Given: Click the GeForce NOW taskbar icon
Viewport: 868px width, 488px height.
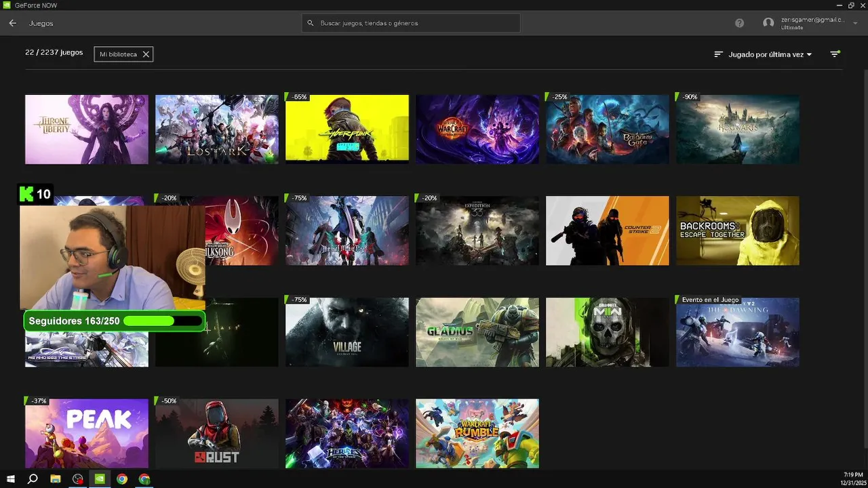Looking at the screenshot, I should (x=100, y=479).
